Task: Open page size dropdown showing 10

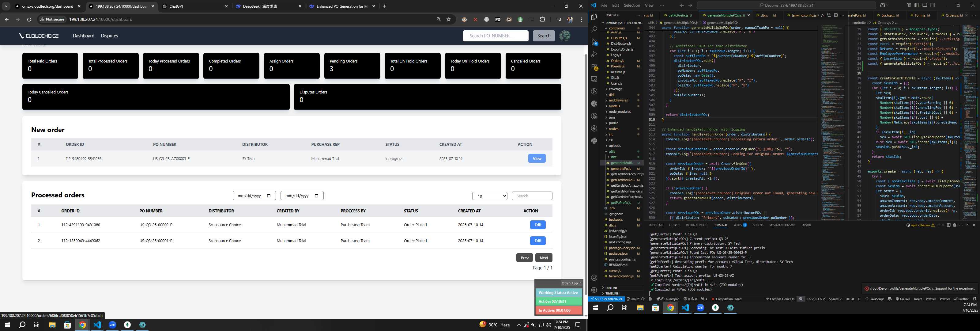Action: (490, 196)
